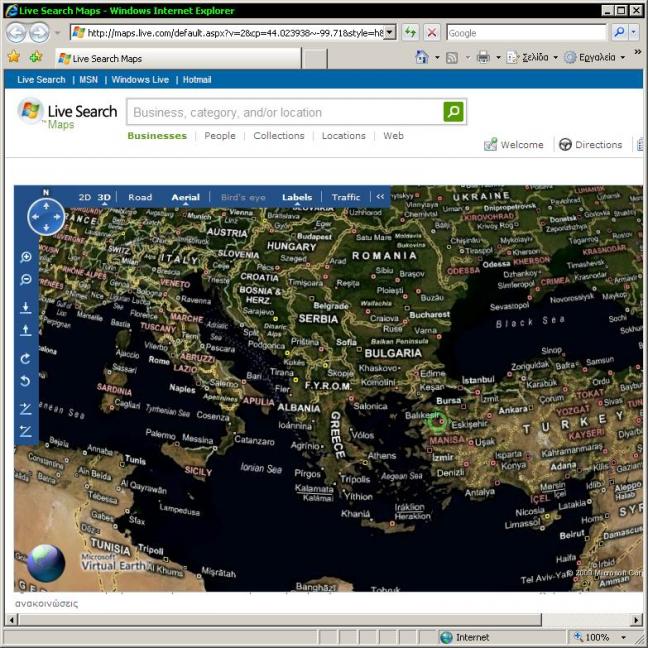Go forward with the browser Forward arrow
This screenshot has height=648, width=648.
(39, 33)
